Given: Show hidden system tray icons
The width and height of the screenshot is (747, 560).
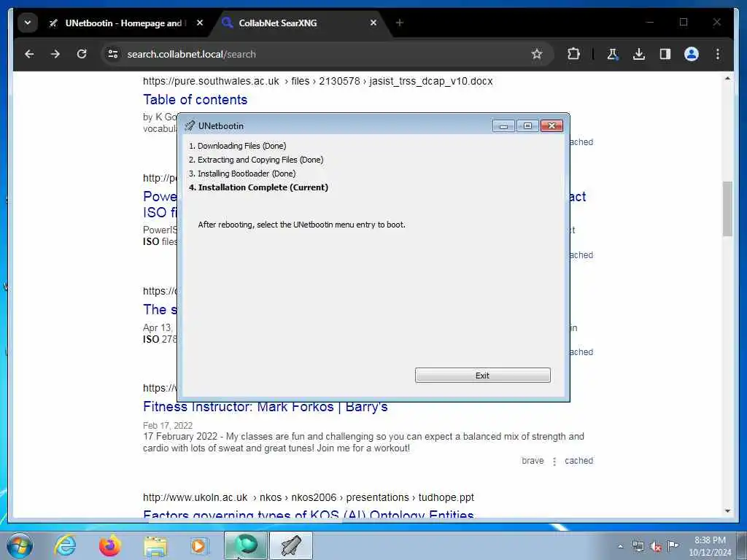Looking at the screenshot, I should tap(620, 547).
